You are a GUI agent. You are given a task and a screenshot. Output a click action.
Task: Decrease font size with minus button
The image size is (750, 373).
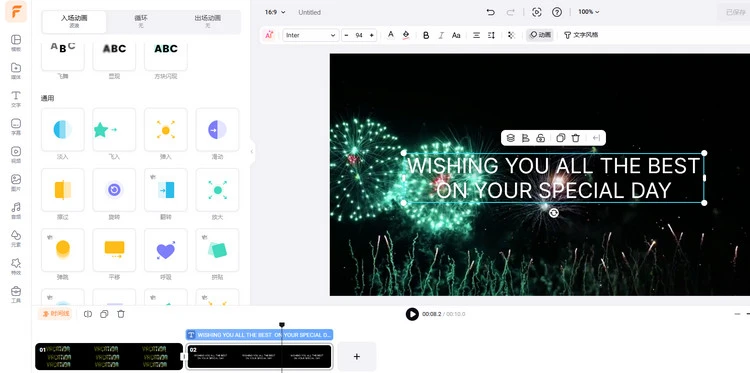[346, 35]
